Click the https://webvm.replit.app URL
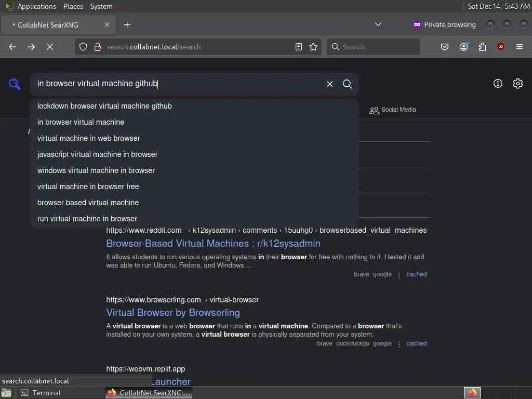Image resolution: width=532 pixels, height=399 pixels. (145, 369)
